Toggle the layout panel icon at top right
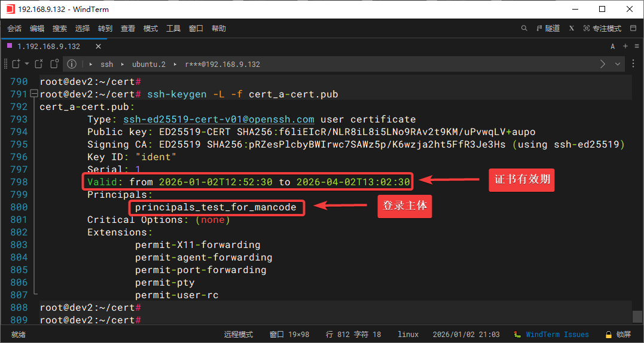Viewport: 644px width, 343px height. [633, 28]
